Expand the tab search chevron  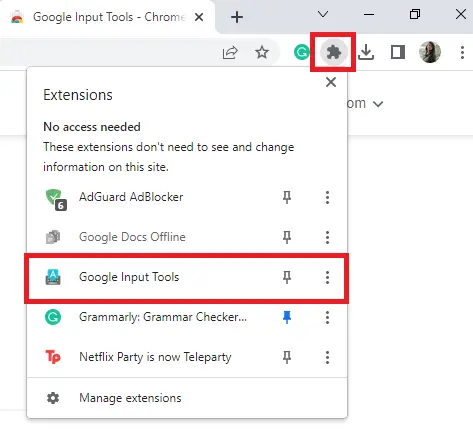[323, 14]
